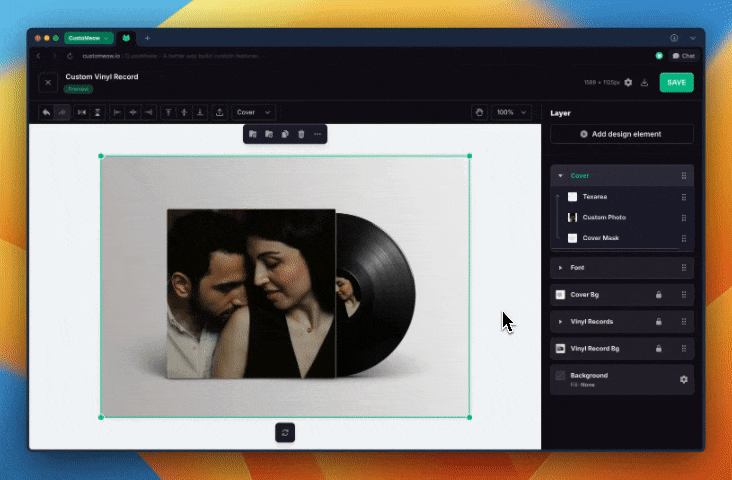Flip the selection vertically

[98, 112]
